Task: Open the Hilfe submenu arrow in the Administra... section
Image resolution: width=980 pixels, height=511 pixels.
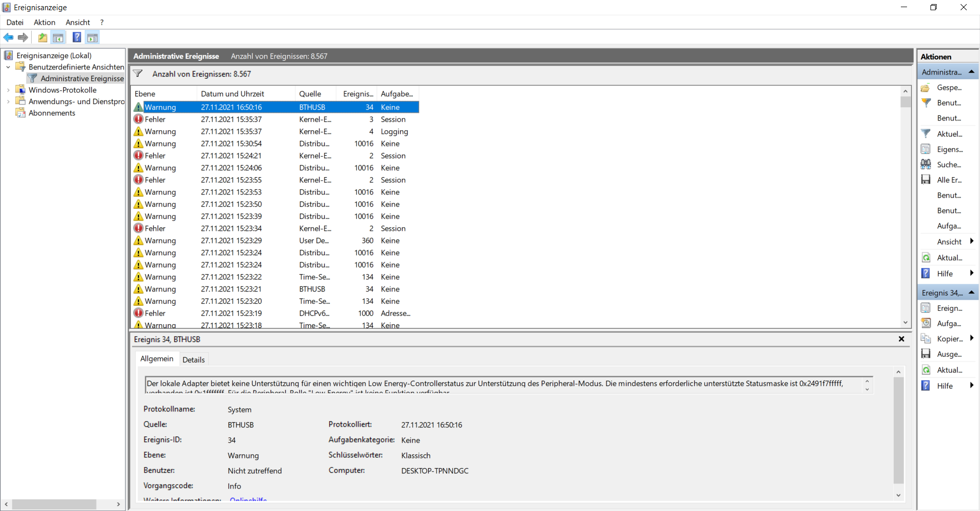Action: coord(972,274)
